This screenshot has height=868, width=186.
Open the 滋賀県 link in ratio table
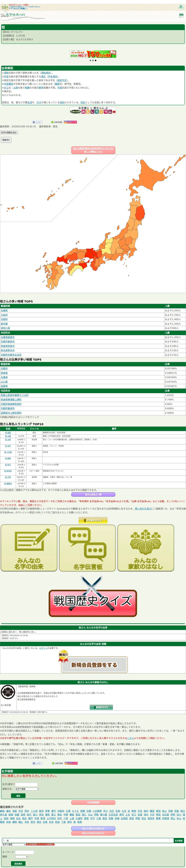pyautogui.click(x=4, y=386)
